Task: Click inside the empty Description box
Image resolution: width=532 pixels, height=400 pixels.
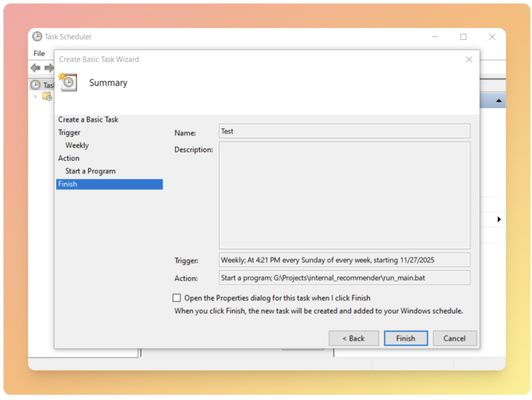Action: 344,195
